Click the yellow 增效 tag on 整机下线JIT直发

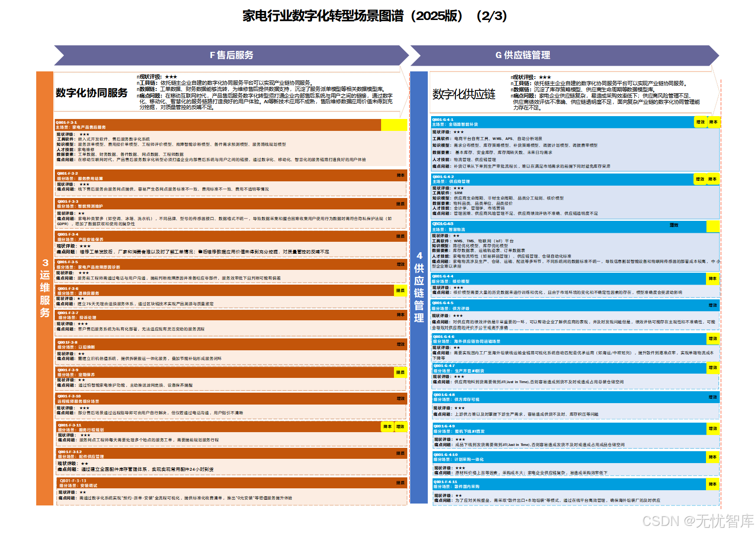point(713,428)
